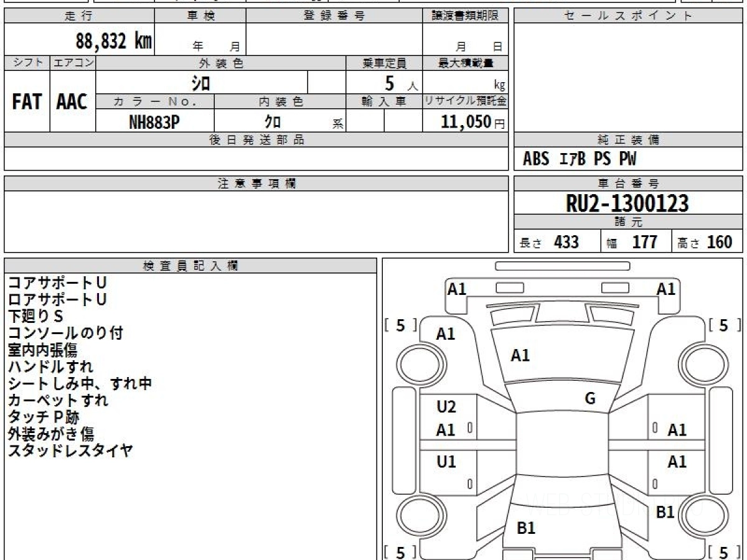747x560 pixels.
Task: Select the note シートしみ中、すれ中
Action: pyautogui.click(x=80, y=384)
